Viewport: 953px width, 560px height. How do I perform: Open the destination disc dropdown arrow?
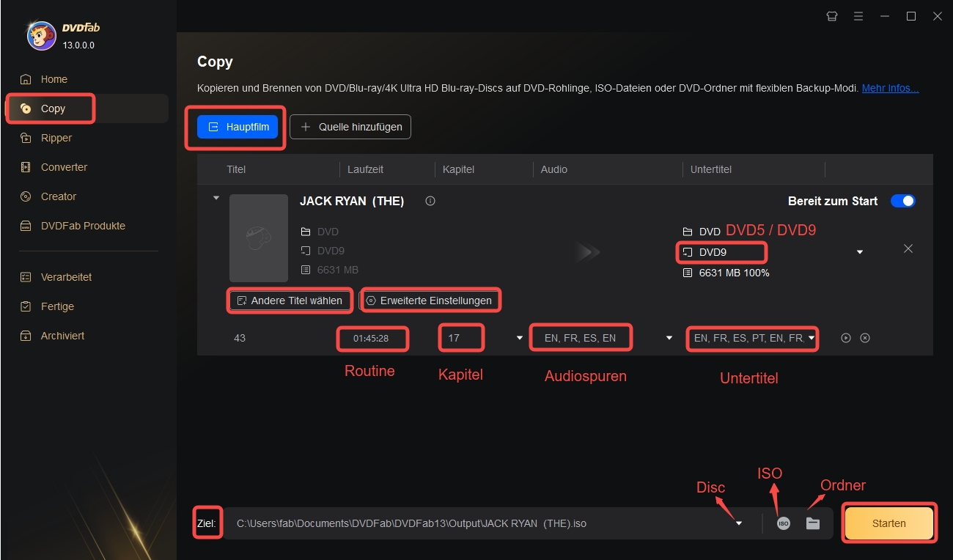pos(739,523)
